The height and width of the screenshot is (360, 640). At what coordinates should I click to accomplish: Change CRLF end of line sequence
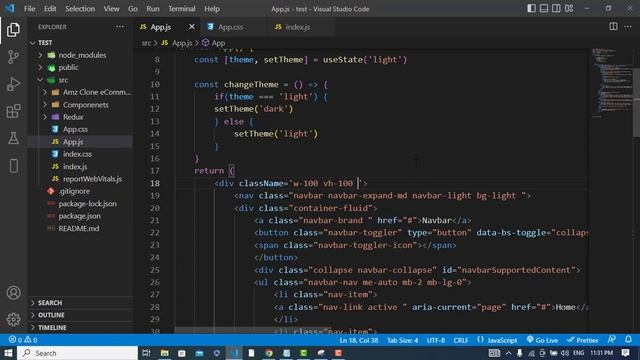[x=461, y=340]
